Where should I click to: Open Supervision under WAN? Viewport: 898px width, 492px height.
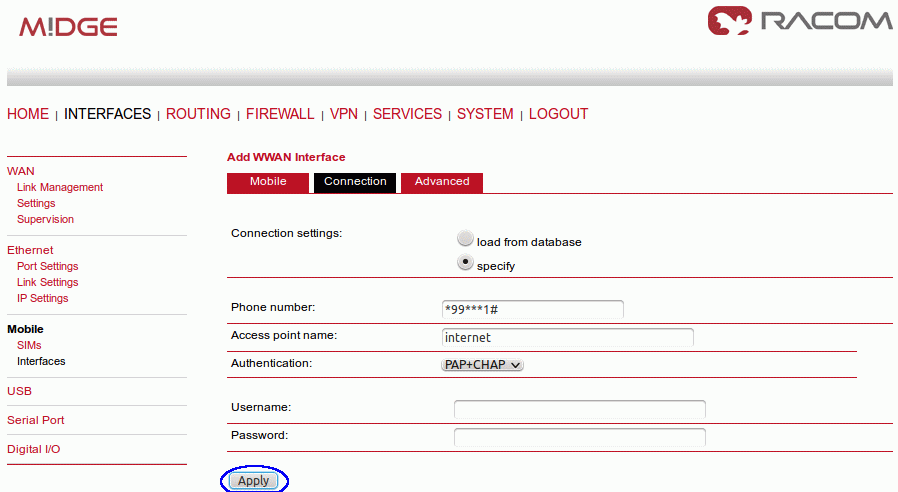pyautogui.click(x=45, y=219)
